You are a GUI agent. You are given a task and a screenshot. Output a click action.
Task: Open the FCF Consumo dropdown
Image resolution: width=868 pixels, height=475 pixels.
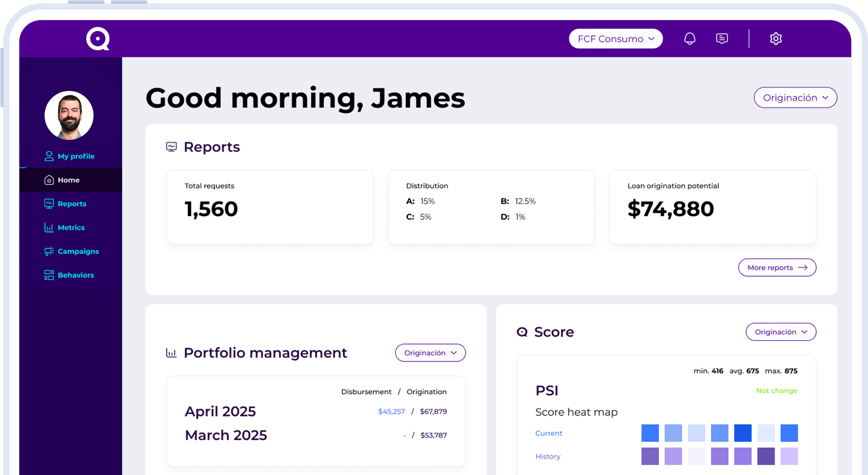coord(615,38)
